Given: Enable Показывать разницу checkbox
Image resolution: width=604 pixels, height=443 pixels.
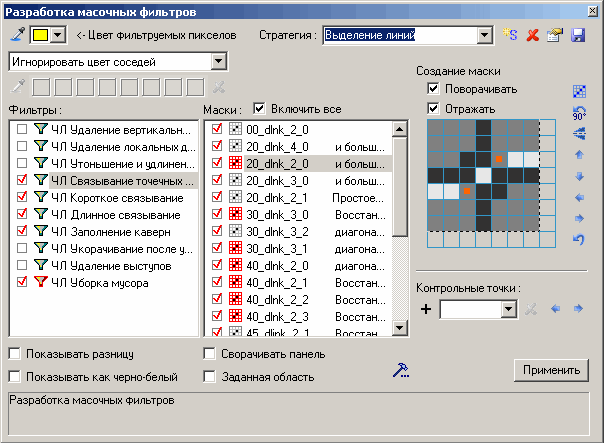Looking at the screenshot, I should click(x=15, y=354).
